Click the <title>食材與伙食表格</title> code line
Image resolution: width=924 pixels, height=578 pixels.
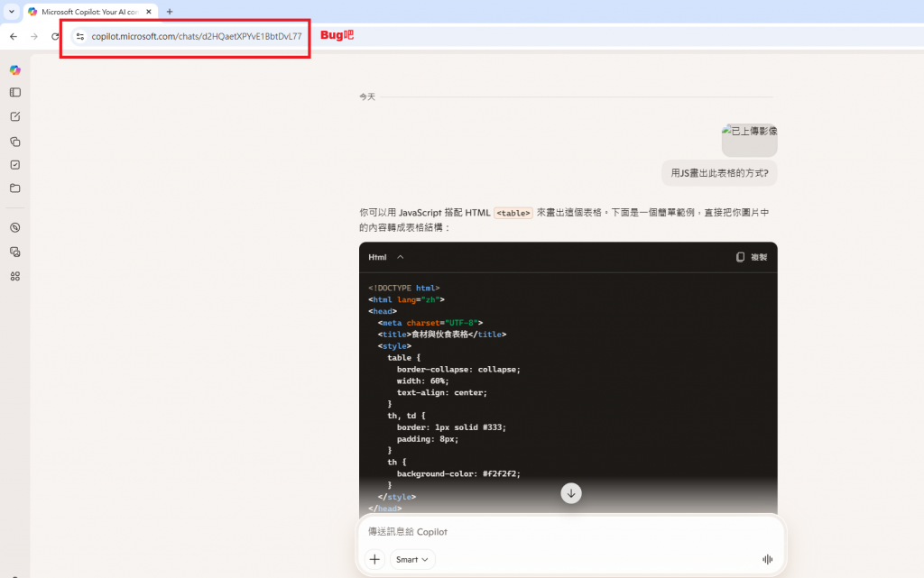click(x=442, y=335)
